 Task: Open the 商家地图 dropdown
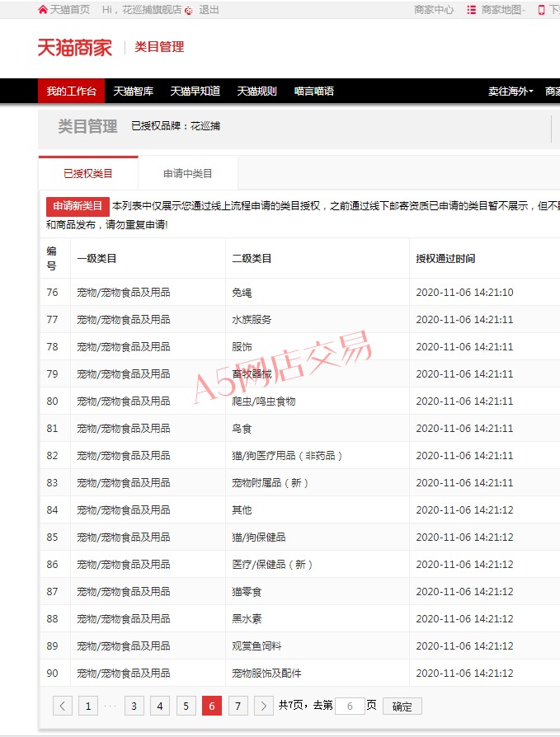pyautogui.click(x=503, y=10)
